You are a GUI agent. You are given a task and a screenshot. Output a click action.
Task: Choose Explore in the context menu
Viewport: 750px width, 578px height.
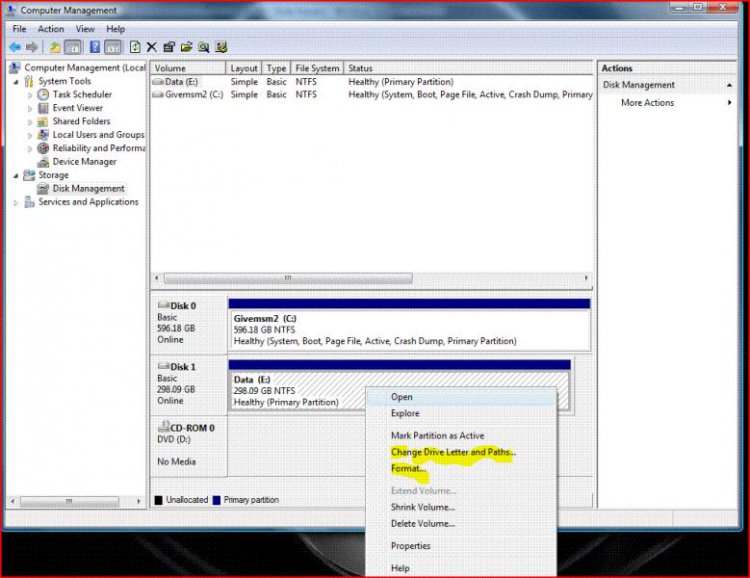click(461, 413)
